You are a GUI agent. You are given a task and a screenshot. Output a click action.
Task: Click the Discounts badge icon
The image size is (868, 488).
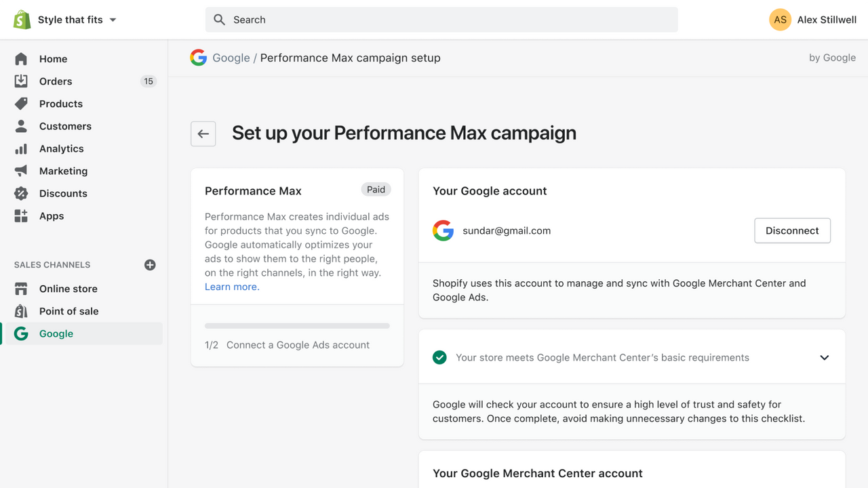[x=21, y=193]
